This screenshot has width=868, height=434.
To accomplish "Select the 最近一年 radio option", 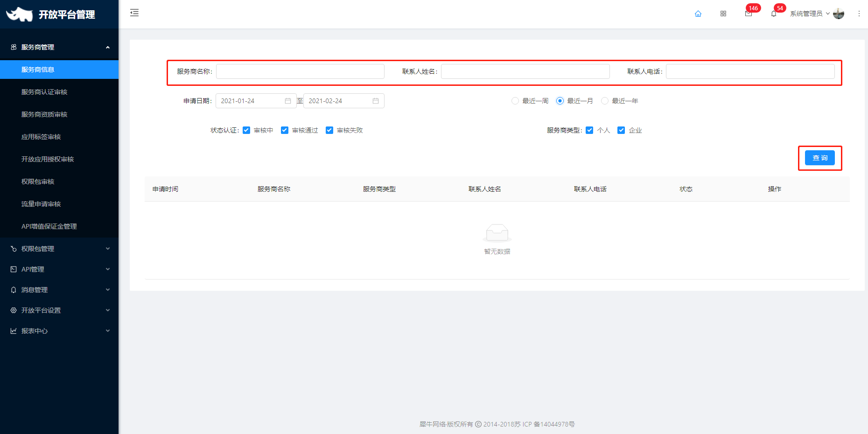I will pyautogui.click(x=605, y=101).
